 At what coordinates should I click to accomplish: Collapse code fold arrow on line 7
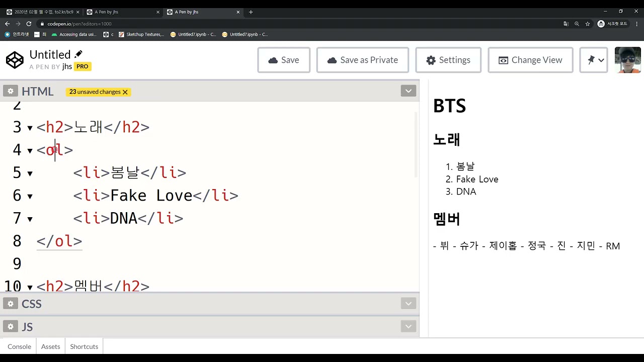pos(30,219)
